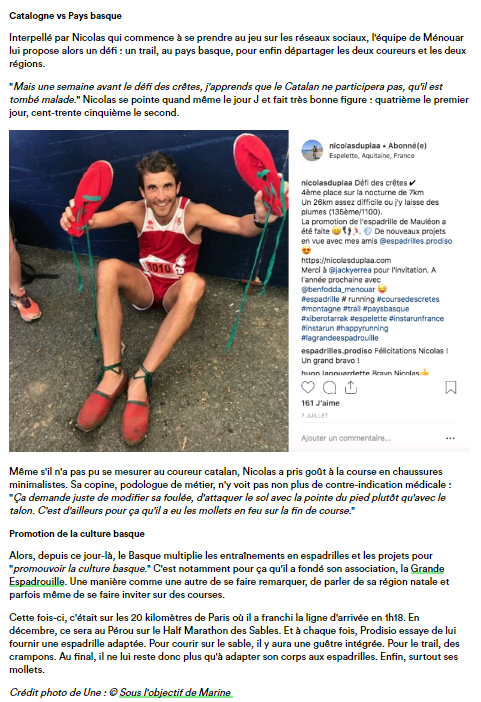This screenshot has width=481, height=702.
Task: Click the photo of the runner holding espadrilles
Action: coord(149,291)
